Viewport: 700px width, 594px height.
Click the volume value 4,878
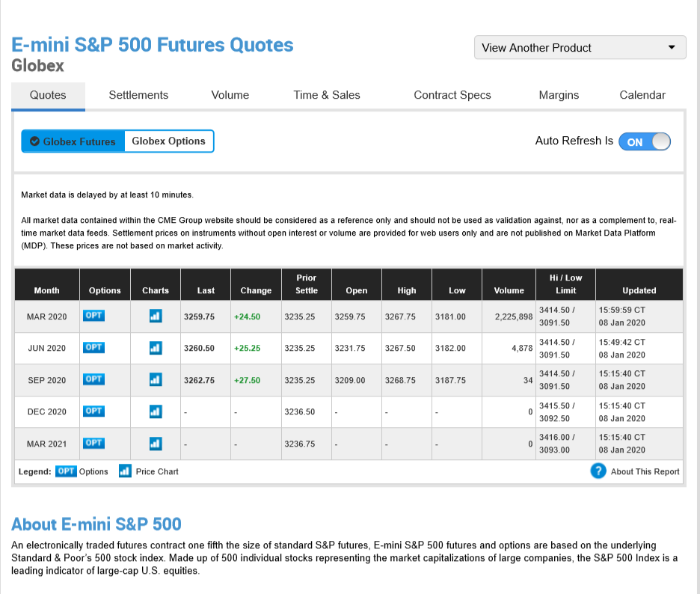point(522,348)
